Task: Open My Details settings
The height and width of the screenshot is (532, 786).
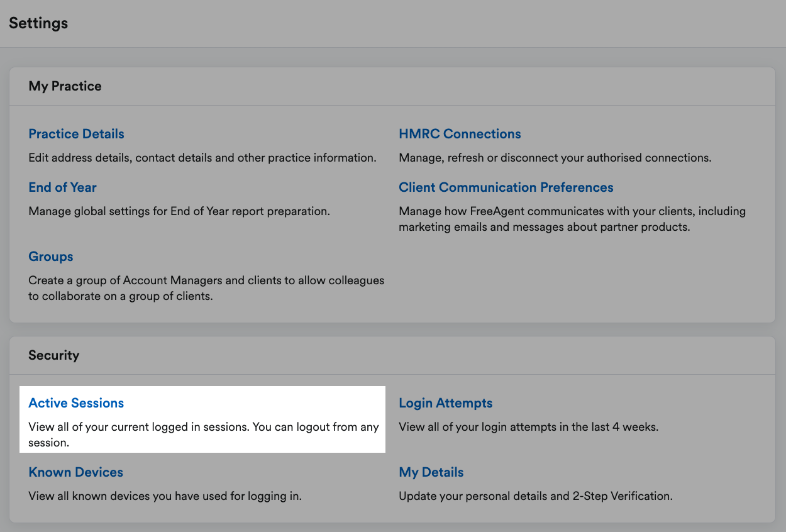Action: pos(431,472)
